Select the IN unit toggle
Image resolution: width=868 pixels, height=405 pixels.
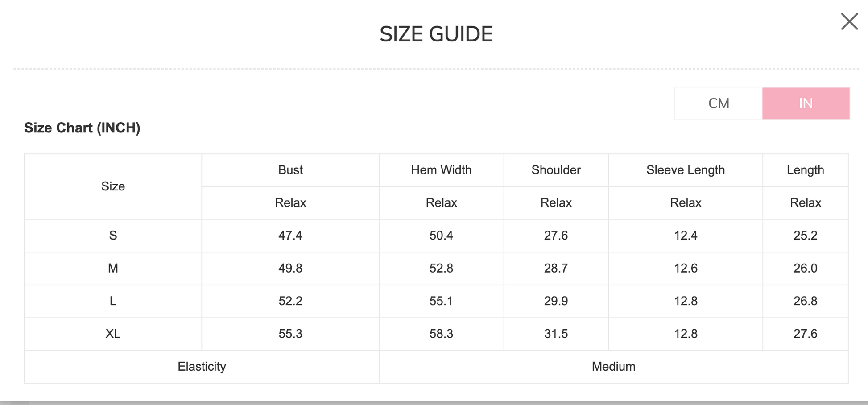pos(806,103)
